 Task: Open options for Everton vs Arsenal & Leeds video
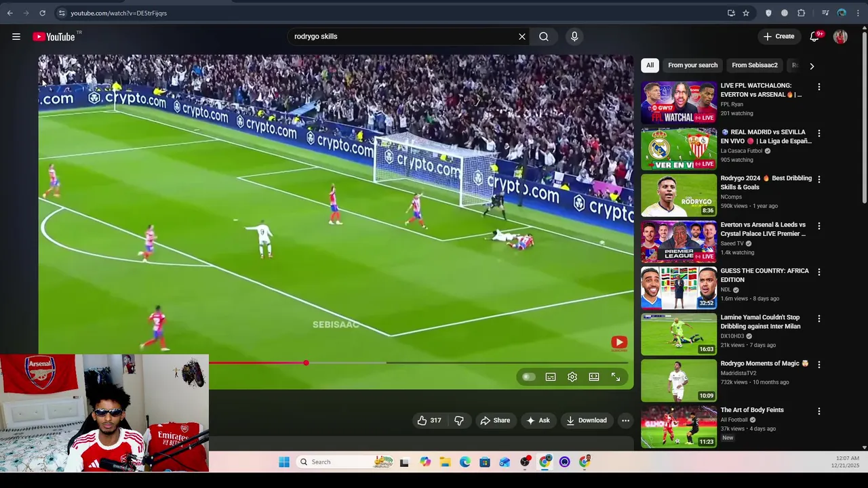[818, 226]
